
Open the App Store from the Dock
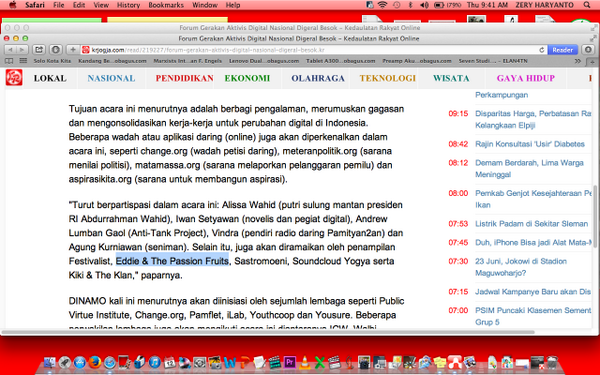(x=80, y=362)
